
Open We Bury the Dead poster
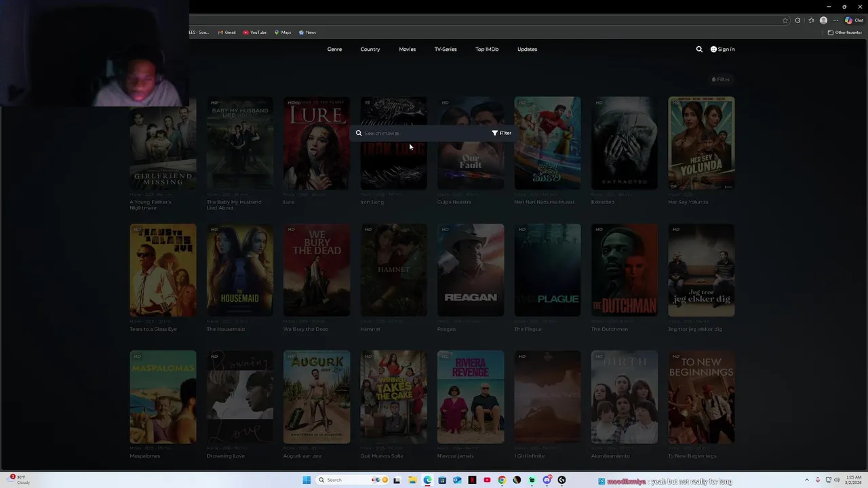click(x=317, y=270)
